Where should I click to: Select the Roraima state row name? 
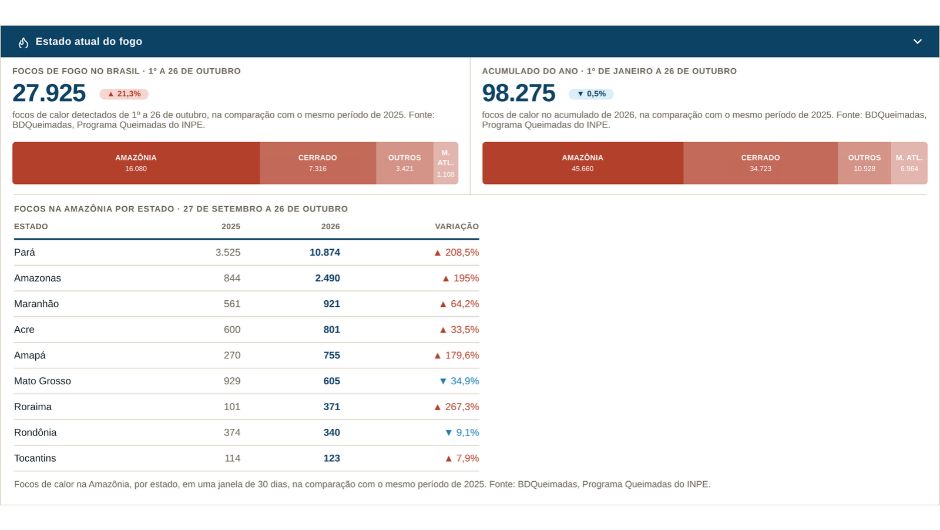coord(33,407)
